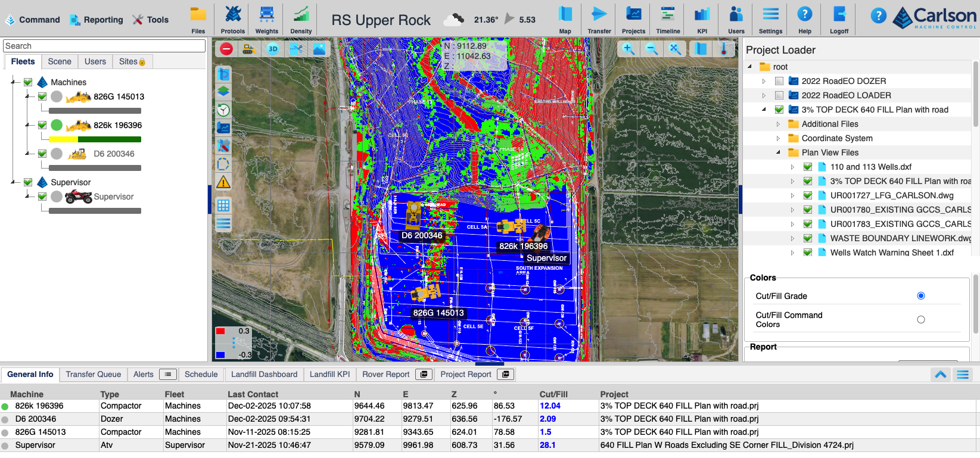The image size is (980, 458).
Task: Uncheck the 826G 145013 machine checkbox
Action: point(42,96)
